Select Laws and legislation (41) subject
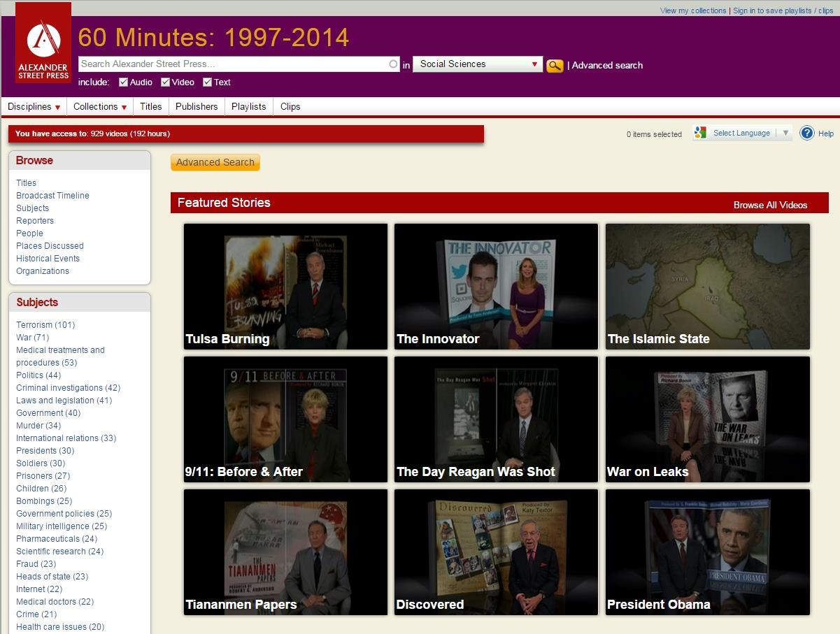This screenshot has width=840, height=634. coord(64,401)
